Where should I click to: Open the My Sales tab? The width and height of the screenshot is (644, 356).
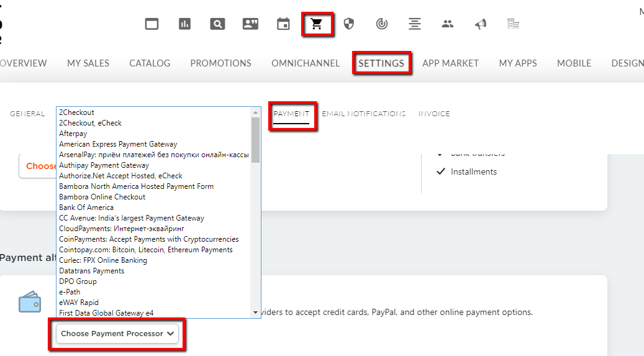point(88,63)
